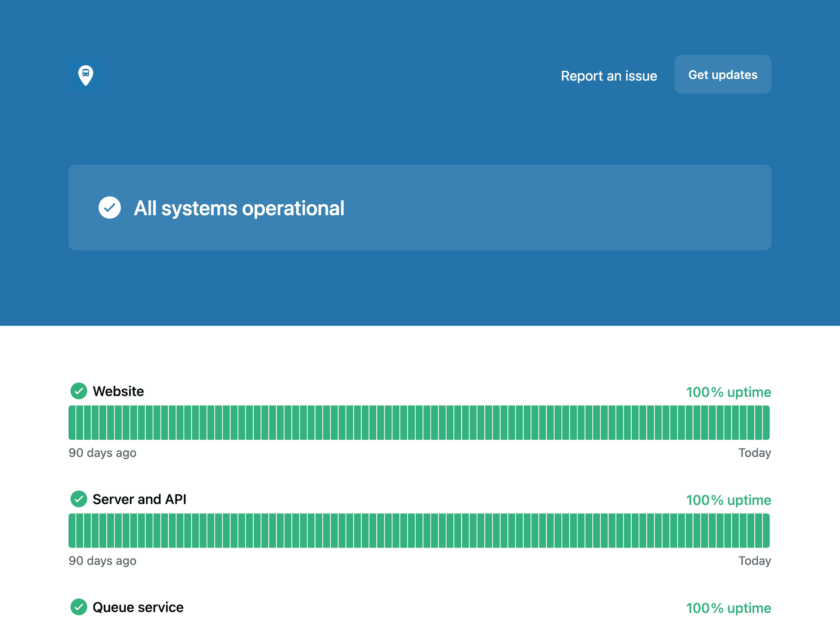The image size is (840, 619).
Task: Select the Queue service component name
Action: [x=138, y=607]
